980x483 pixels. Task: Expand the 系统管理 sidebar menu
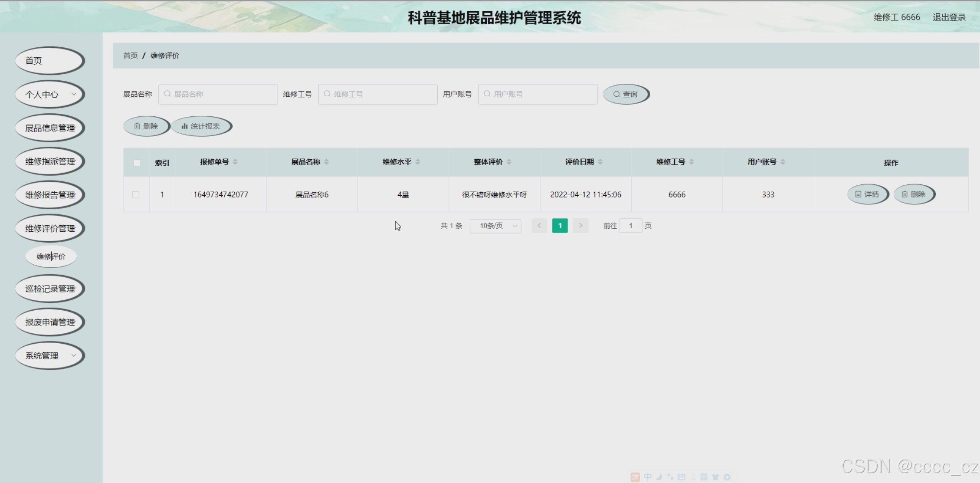coord(49,356)
